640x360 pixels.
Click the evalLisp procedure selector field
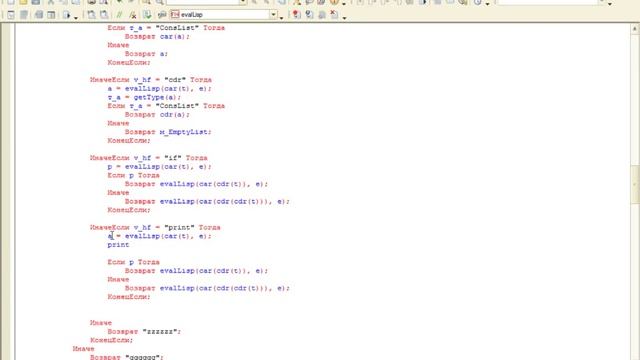pos(224,15)
